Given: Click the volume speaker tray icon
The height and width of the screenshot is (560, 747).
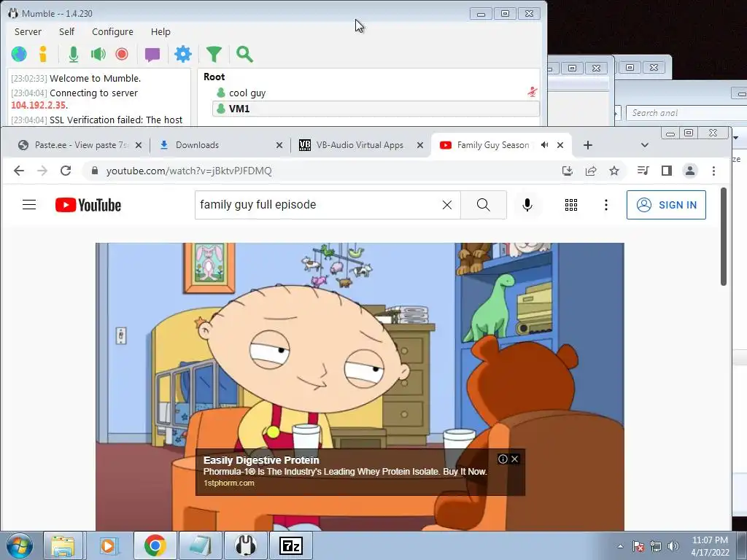Looking at the screenshot, I should point(673,546).
